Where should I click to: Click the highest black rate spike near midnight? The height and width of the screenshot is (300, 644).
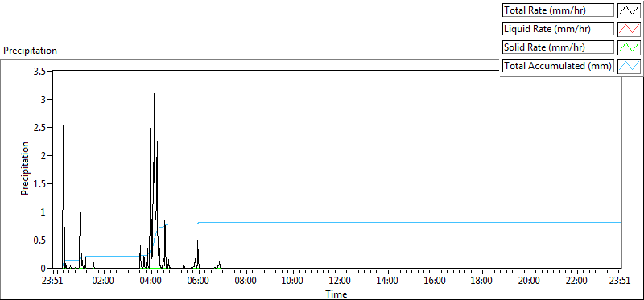tap(64, 76)
